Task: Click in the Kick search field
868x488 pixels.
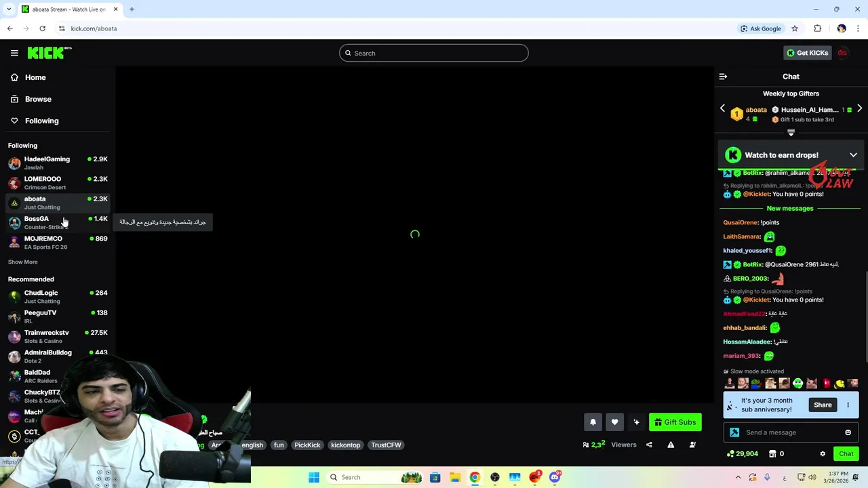Action: pos(434,53)
